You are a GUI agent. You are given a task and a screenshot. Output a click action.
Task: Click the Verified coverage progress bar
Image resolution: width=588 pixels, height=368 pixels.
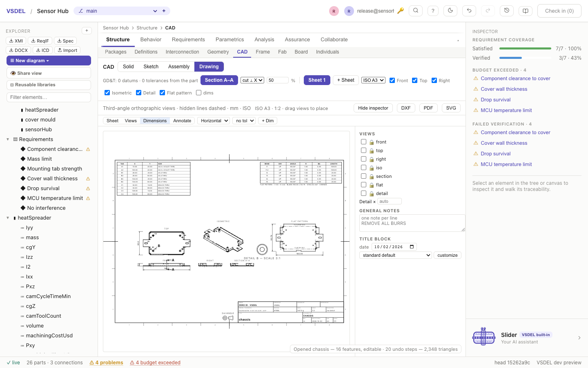click(525, 58)
